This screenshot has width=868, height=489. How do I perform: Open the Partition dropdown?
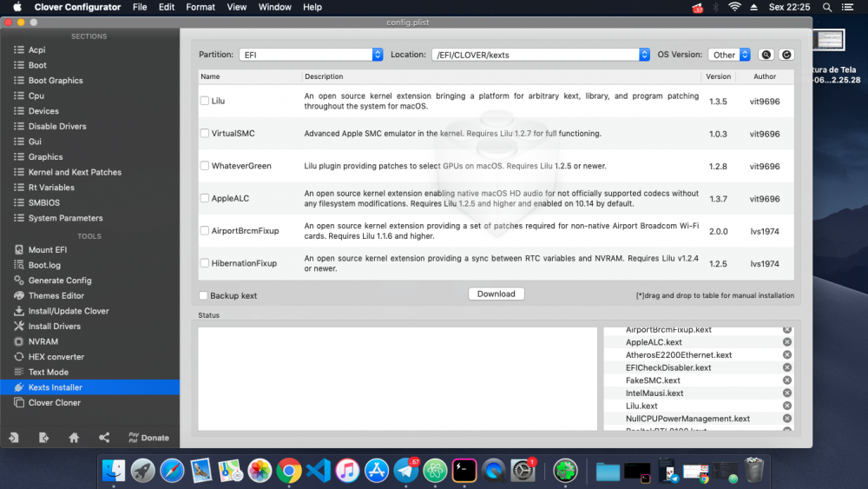pyautogui.click(x=311, y=54)
